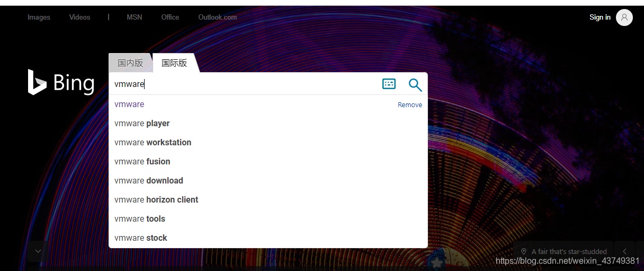Open the Images link
This screenshot has height=271, width=644.
(39, 17)
